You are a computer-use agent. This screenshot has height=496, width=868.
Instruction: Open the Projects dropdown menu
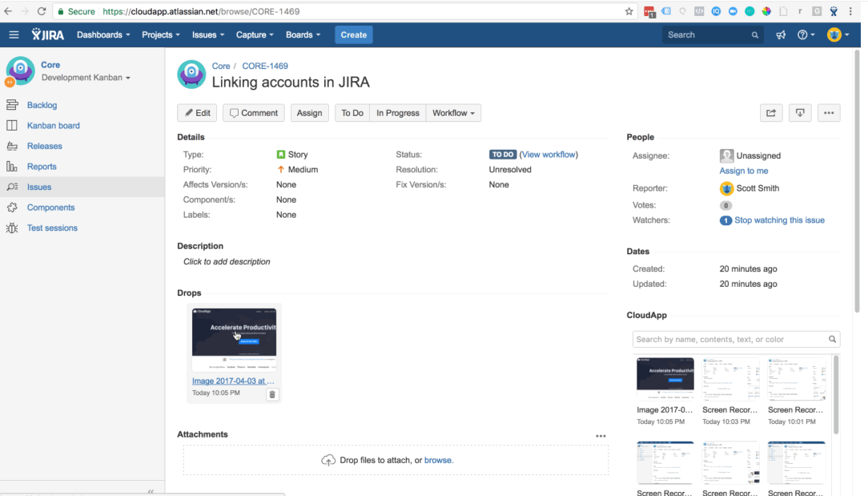(160, 35)
